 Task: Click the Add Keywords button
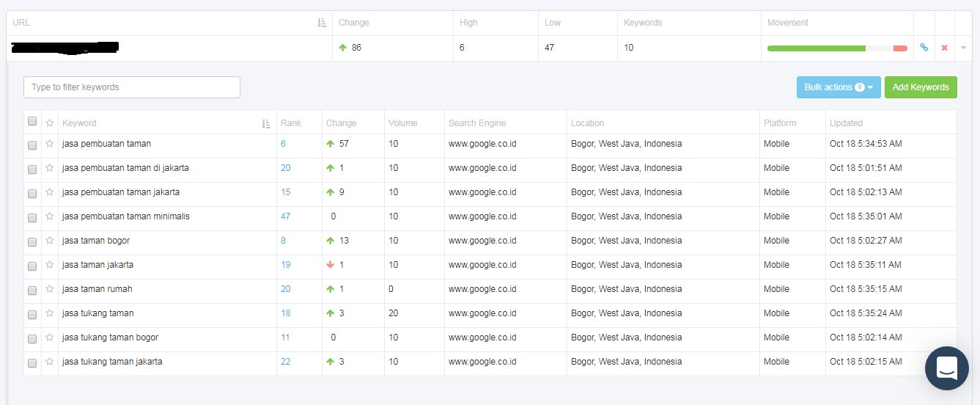921,87
